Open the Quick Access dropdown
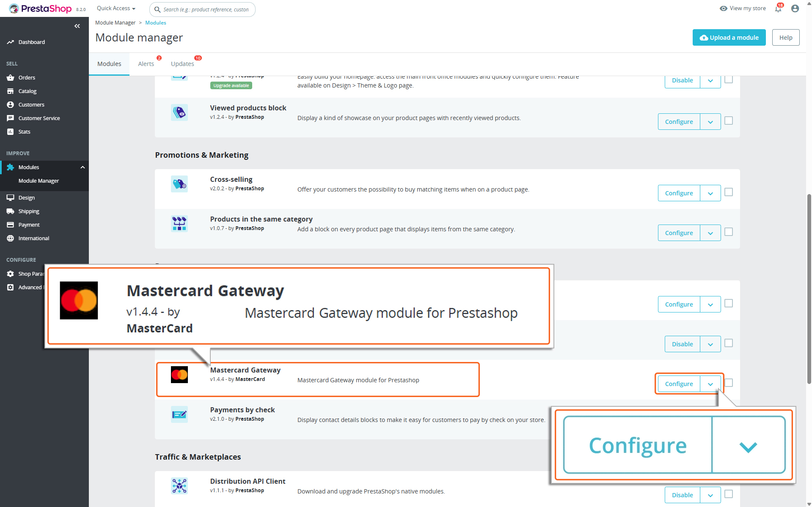The width and height of the screenshot is (812, 507). (116, 8)
